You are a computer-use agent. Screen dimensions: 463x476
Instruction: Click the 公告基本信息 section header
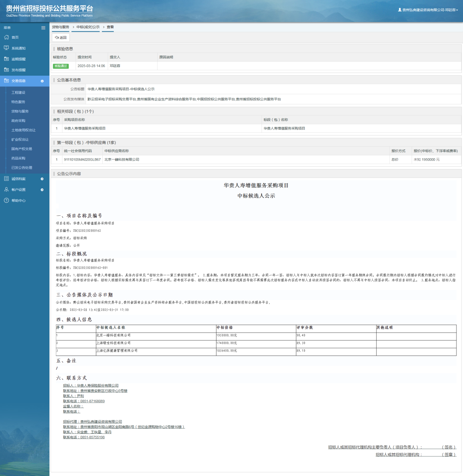(x=69, y=80)
